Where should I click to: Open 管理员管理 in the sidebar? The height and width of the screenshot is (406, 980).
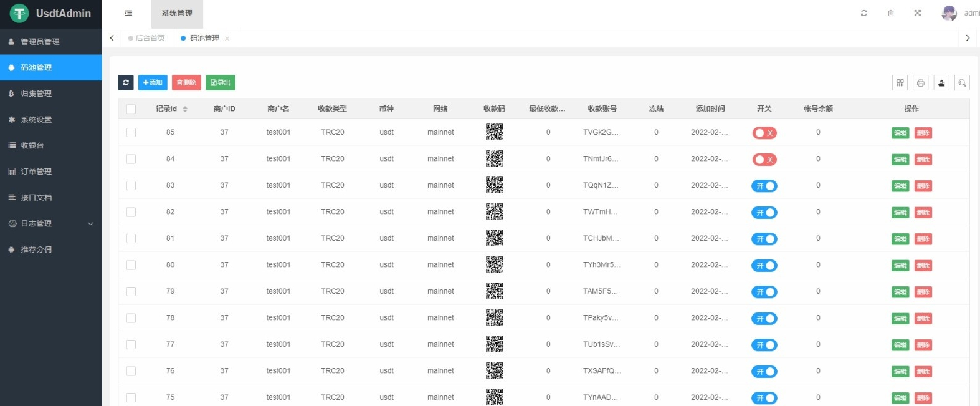(x=51, y=42)
